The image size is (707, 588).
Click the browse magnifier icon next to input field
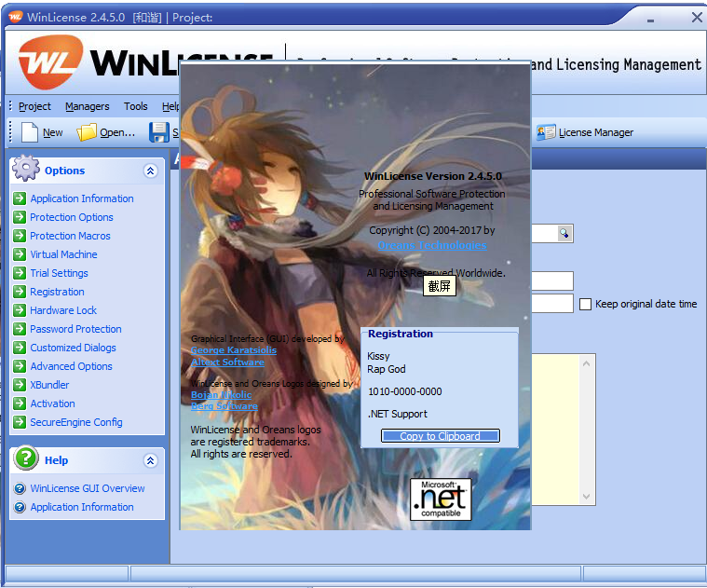pyautogui.click(x=564, y=233)
